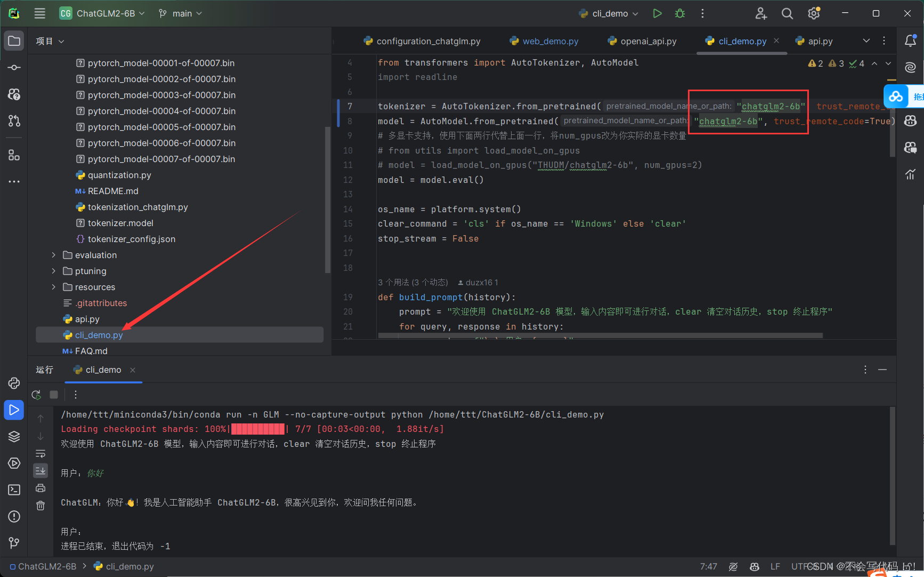Image resolution: width=924 pixels, height=577 pixels.
Task: Clear the run console with trash icon
Action: point(40,506)
